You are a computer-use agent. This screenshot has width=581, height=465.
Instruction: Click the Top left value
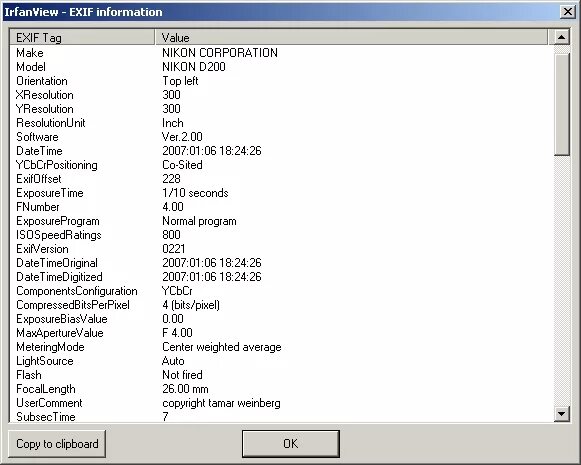tap(180, 81)
